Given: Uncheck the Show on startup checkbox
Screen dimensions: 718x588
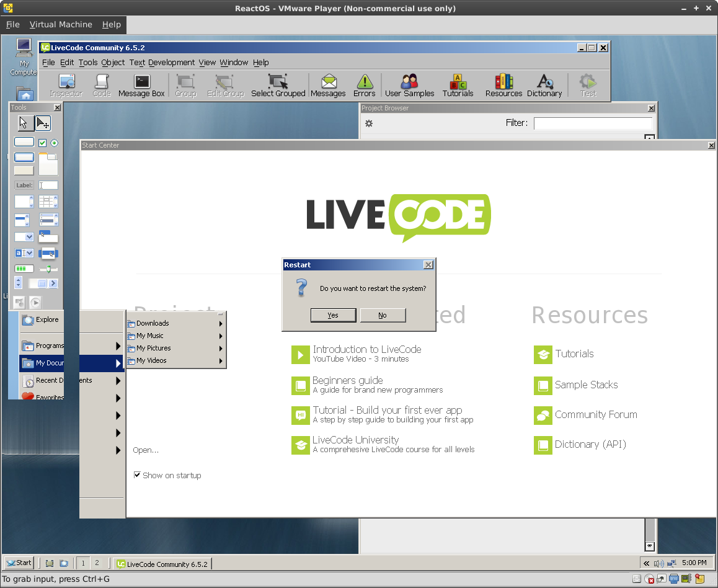Looking at the screenshot, I should (137, 475).
